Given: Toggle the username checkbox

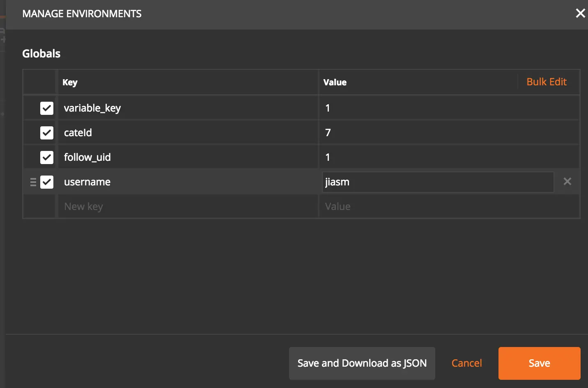Looking at the screenshot, I should (x=47, y=182).
